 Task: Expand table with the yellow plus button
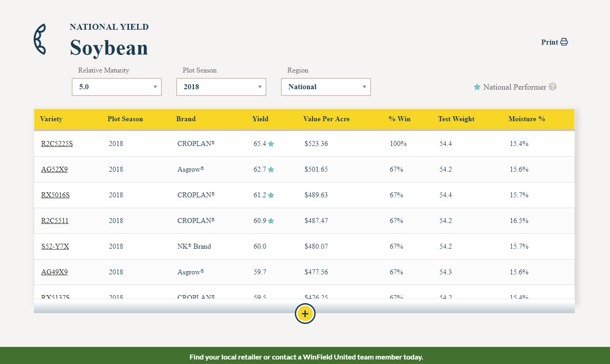point(305,314)
